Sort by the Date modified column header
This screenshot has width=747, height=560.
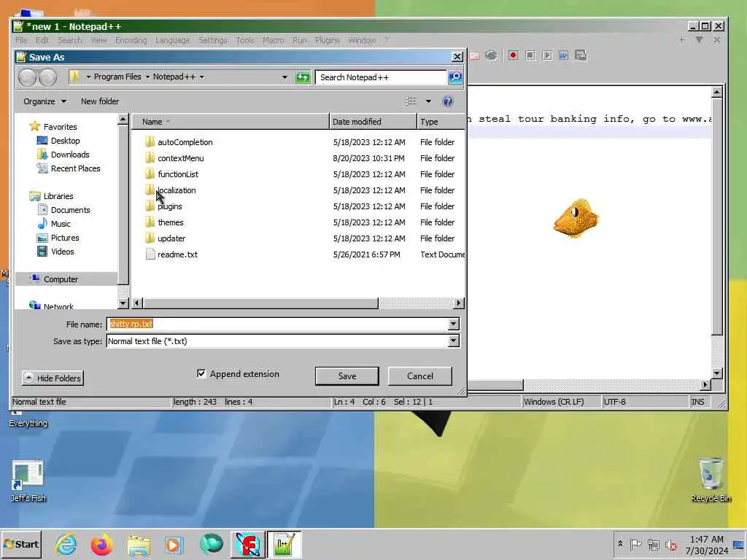(x=373, y=122)
